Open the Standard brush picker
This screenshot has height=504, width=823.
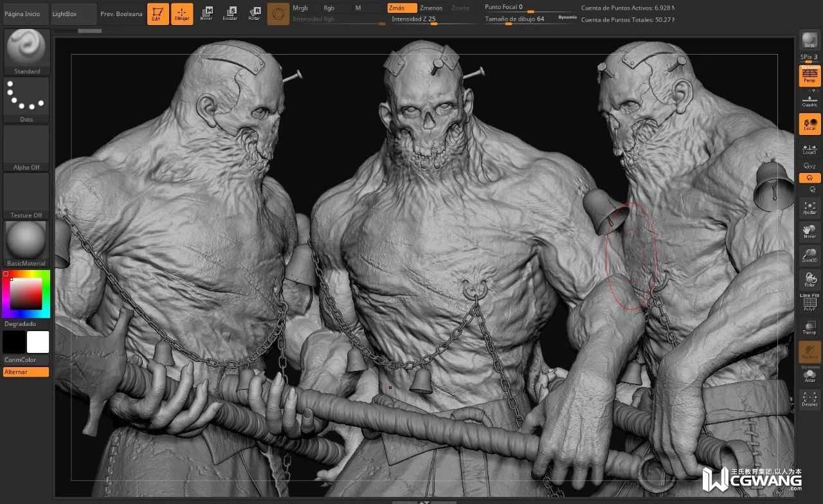point(26,51)
